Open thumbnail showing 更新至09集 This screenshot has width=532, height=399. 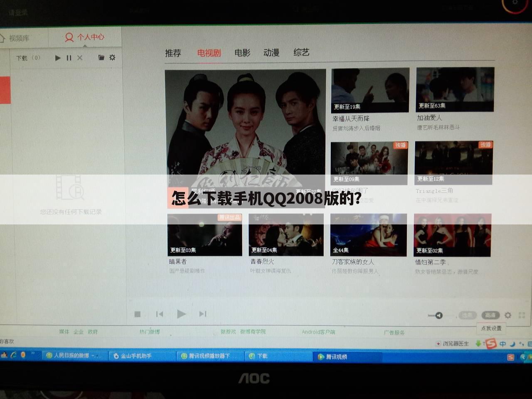pyautogui.click(x=369, y=163)
